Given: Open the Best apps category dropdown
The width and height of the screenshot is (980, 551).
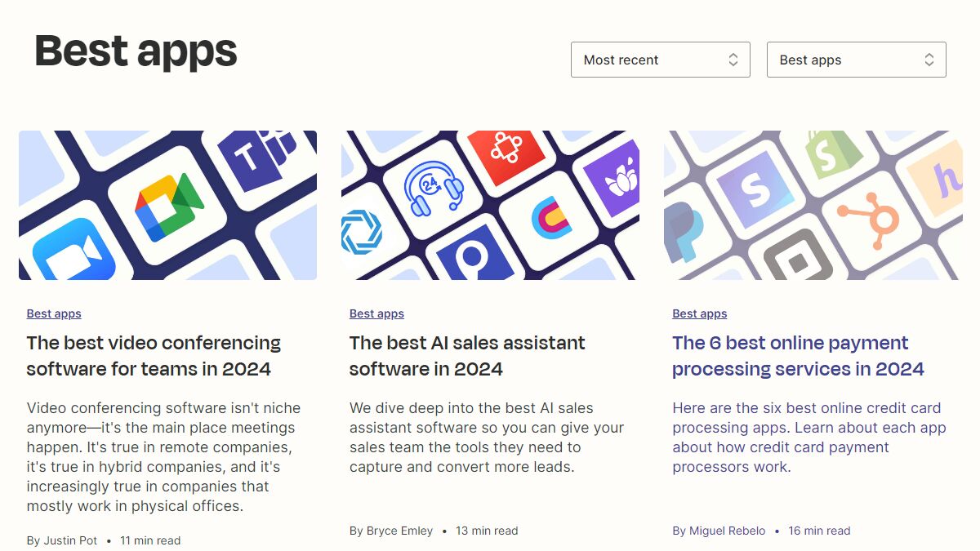Looking at the screenshot, I should (x=856, y=59).
